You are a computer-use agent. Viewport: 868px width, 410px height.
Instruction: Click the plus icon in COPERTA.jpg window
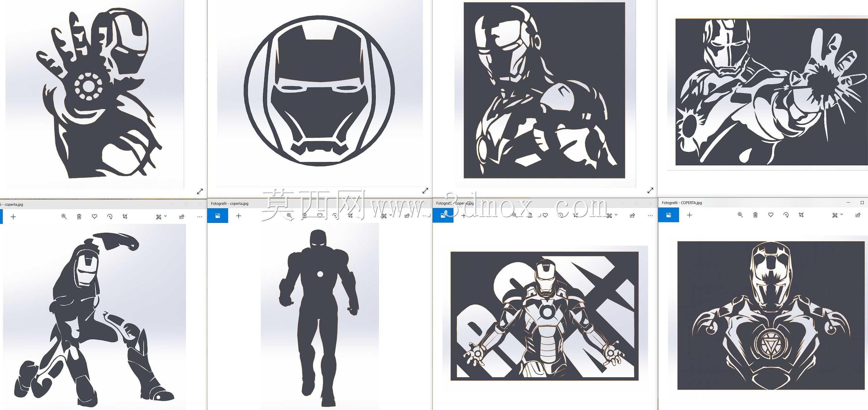tap(689, 215)
